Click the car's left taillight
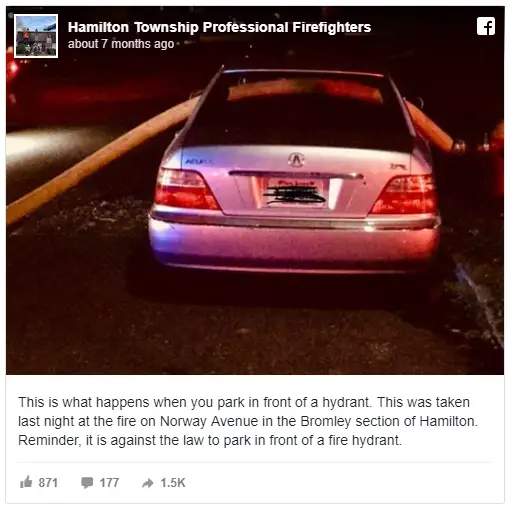This screenshot has width=515, height=509. pyautogui.click(x=185, y=189)
